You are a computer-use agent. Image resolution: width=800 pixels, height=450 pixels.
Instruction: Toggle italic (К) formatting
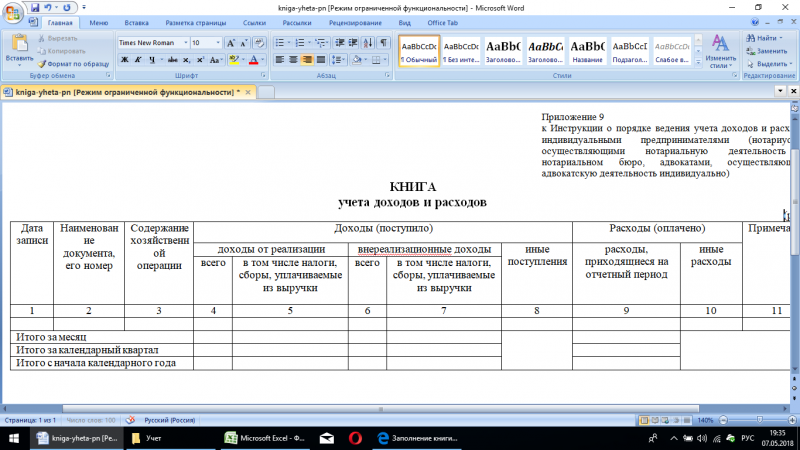point(138,59)
